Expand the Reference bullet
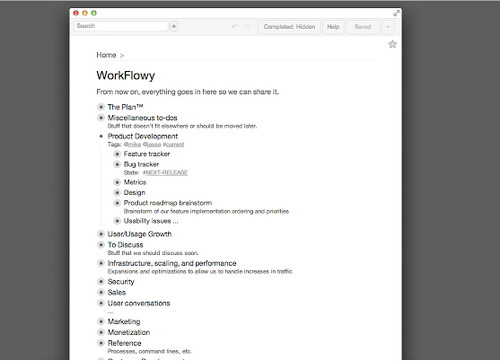Image resolution: width=500 pixels, height=361 pixels. click(101, 343)
